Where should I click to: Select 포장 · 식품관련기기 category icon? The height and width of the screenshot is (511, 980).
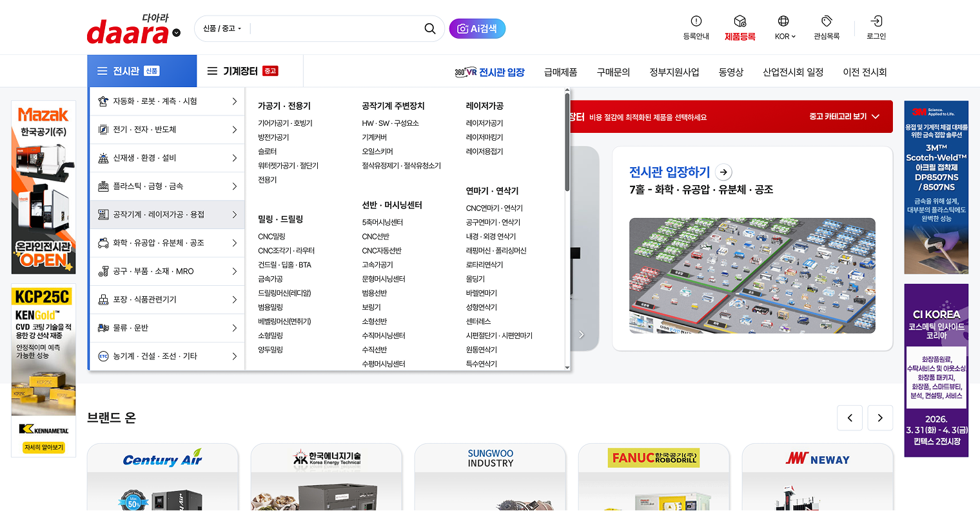pyautogui.click(x=103, y=300)
